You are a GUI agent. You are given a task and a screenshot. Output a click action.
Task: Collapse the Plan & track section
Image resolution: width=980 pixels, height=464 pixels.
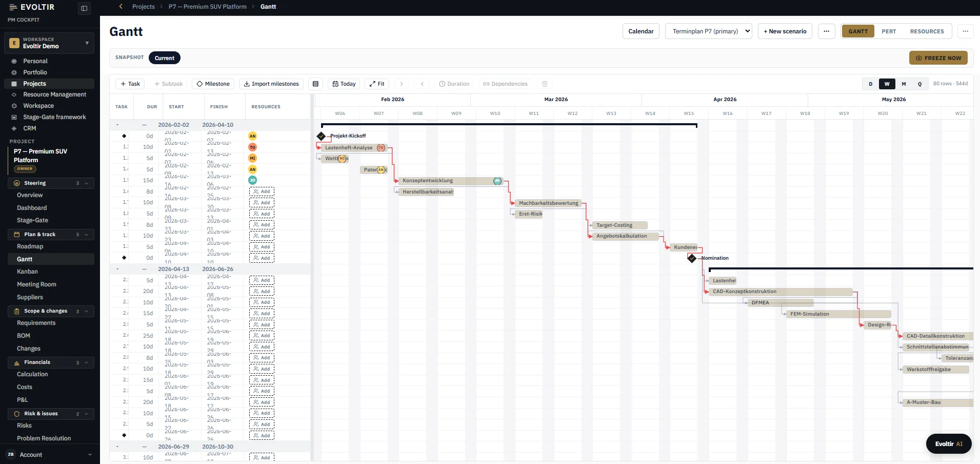(51, 235)
